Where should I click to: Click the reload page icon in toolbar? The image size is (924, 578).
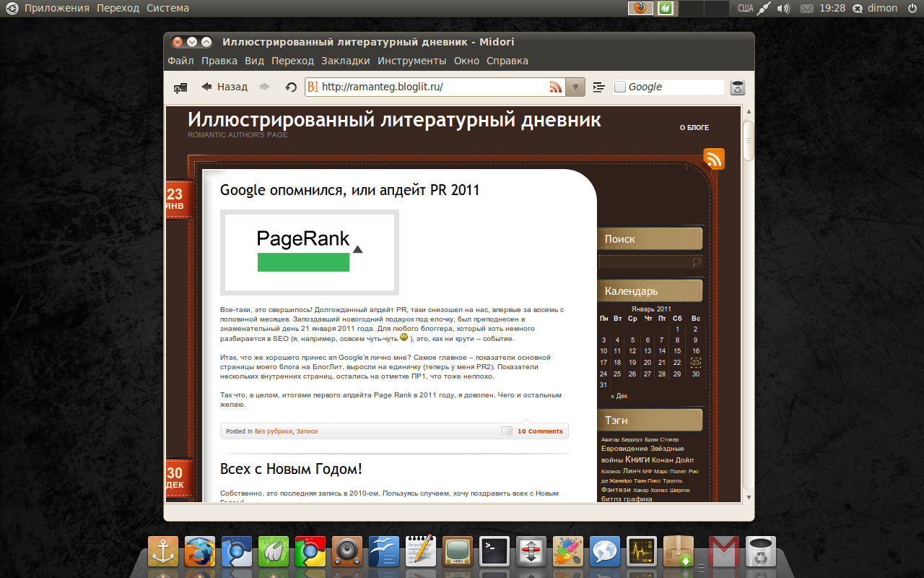(x=291, y=87)
